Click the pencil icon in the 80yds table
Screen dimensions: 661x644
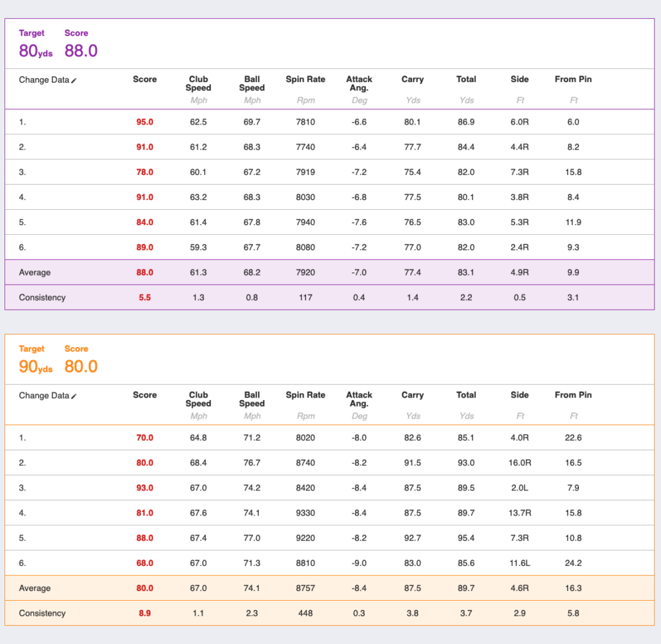(74, 81)
